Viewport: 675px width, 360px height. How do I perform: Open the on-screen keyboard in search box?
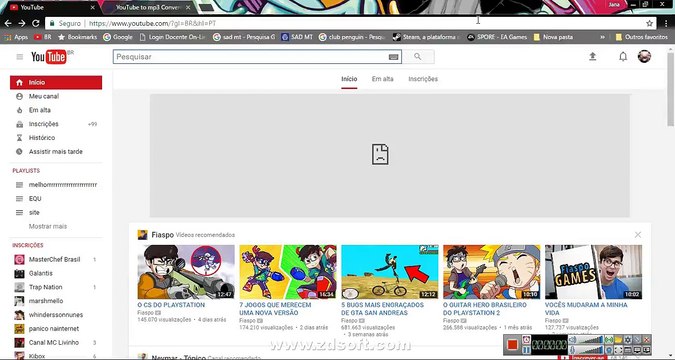click(393, 57)
